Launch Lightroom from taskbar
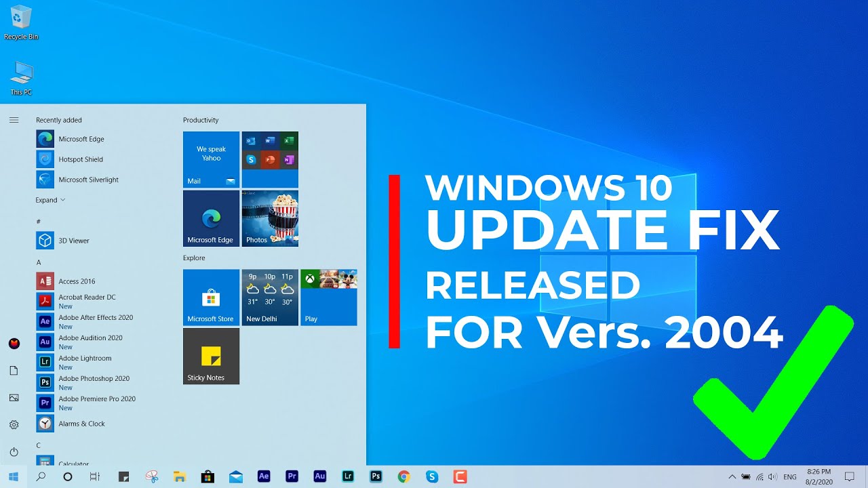The height and width of the screenshot is (488, 868). point(348,476)
